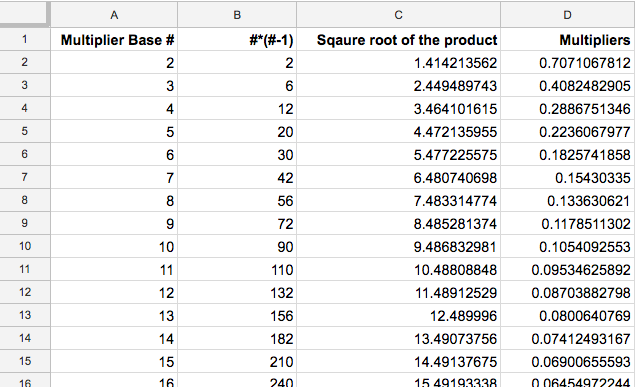The height and width of the screenshot is (387, 635).
Task: Select row 5 header
Action: click(25, 131)
